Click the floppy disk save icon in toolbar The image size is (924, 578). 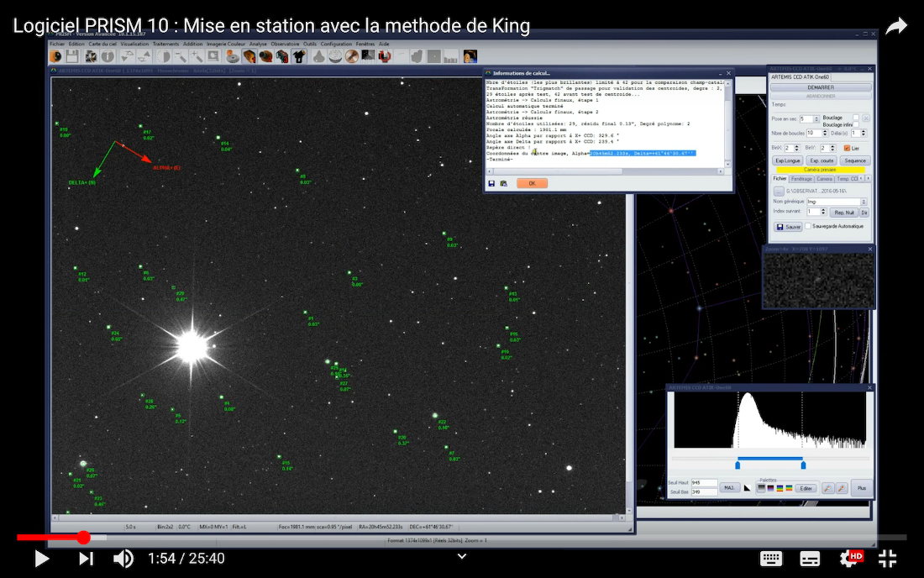click(x=72, y=56)
